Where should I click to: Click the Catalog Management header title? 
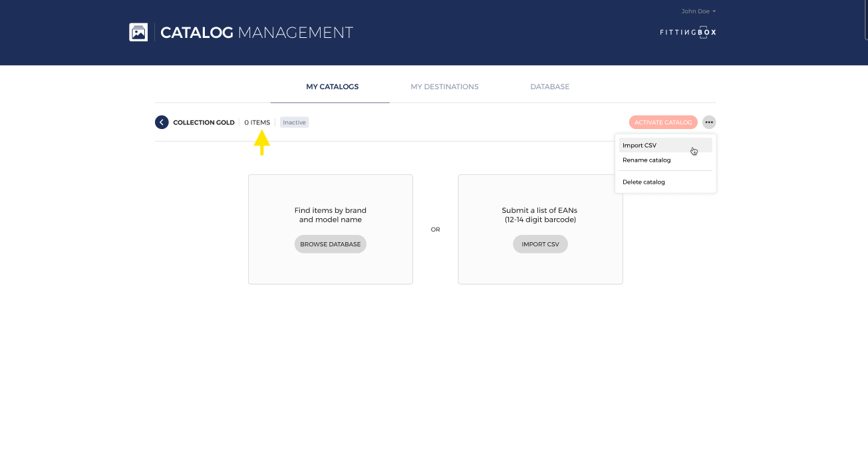(x=257, y=33)
